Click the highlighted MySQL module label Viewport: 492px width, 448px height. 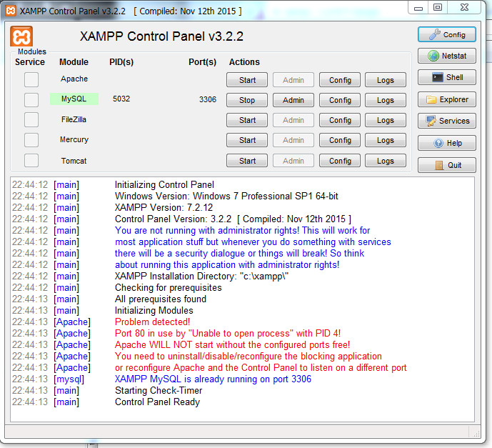[74, 99]
